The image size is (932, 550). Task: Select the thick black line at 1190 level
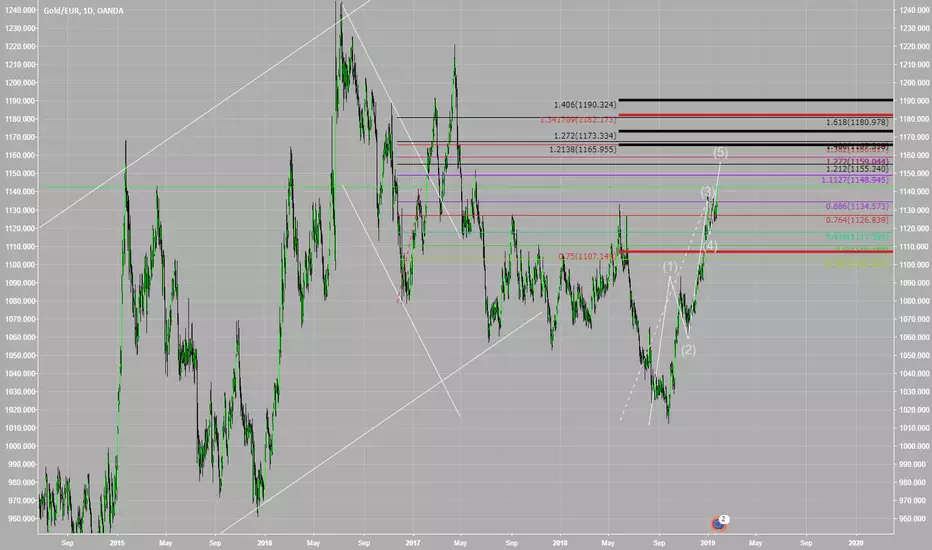pyautogui.click(x=755, y=100)
